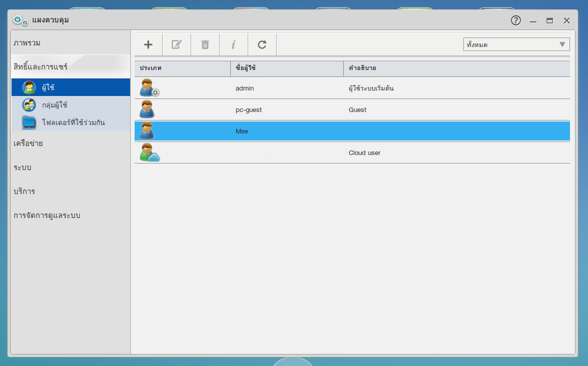Click the admin user avatar with gear

tap(149, 88)
